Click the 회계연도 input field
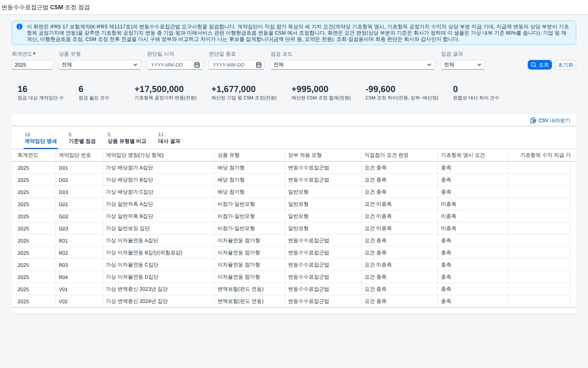Viewport: 588px width, 368px height. pos(32,65)
